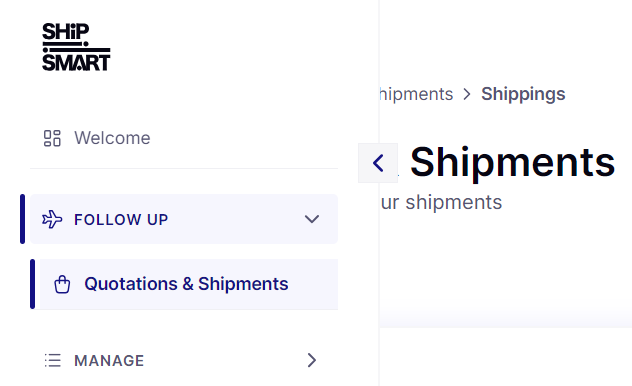Click the Shipments page heading
The width and height of the screenshot is (632, 386).
coord(512,162)
